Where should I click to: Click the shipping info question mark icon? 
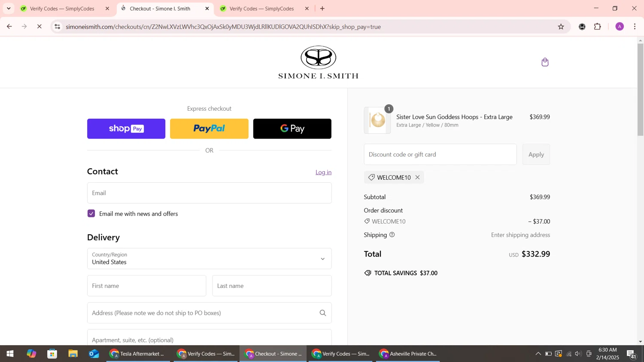tap(392, 235)
